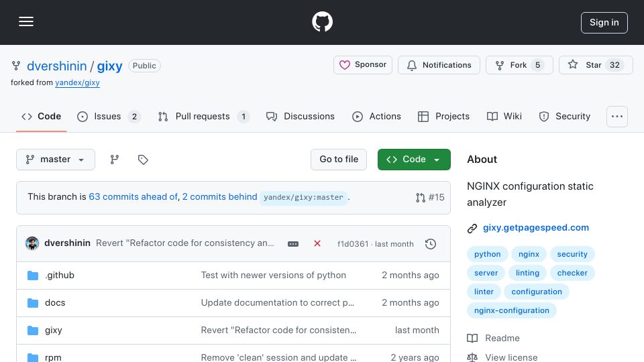View tags via the tag icon
Viewport: 644px width, 362px height.
tap(143, 160)
